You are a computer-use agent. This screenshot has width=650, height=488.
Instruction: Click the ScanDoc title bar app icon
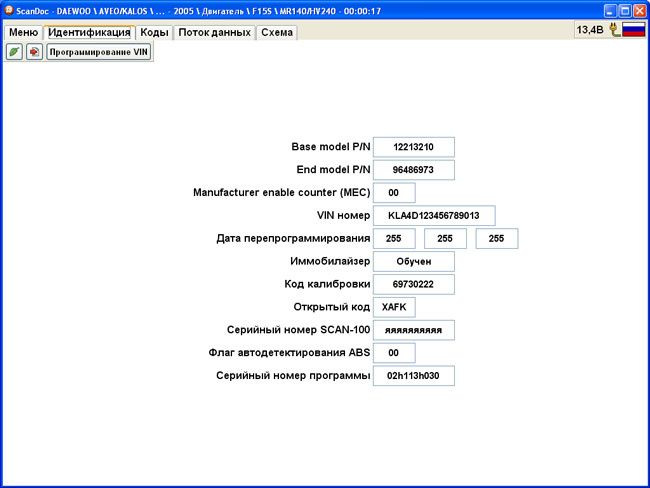click(8, 9)
